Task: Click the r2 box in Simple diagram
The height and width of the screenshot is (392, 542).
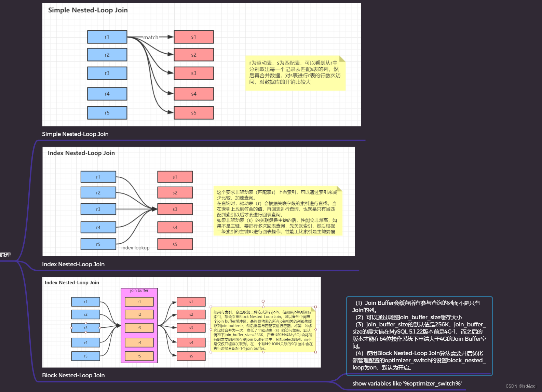Action: [x=107, y=55]
